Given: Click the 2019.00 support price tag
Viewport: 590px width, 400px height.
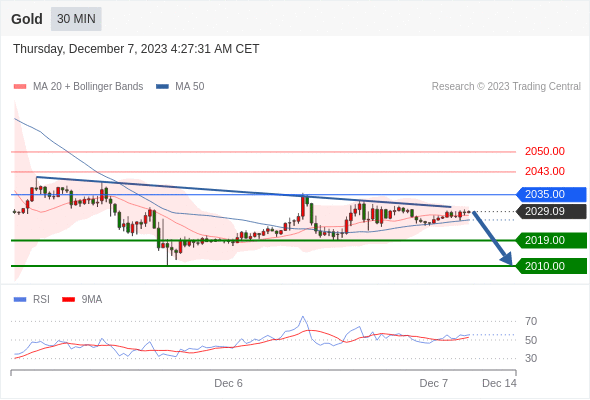Looking at the screenshot, I should (551, 240).
